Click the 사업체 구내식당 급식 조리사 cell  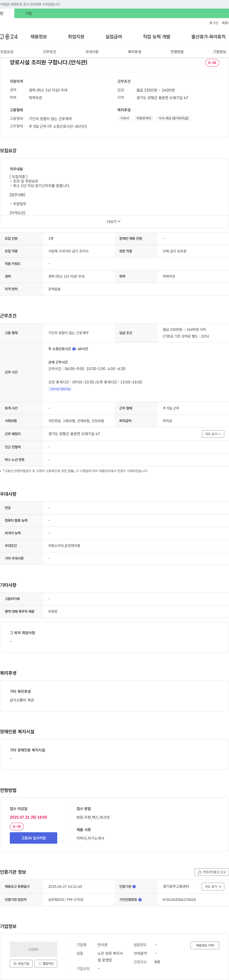point(68,251)
